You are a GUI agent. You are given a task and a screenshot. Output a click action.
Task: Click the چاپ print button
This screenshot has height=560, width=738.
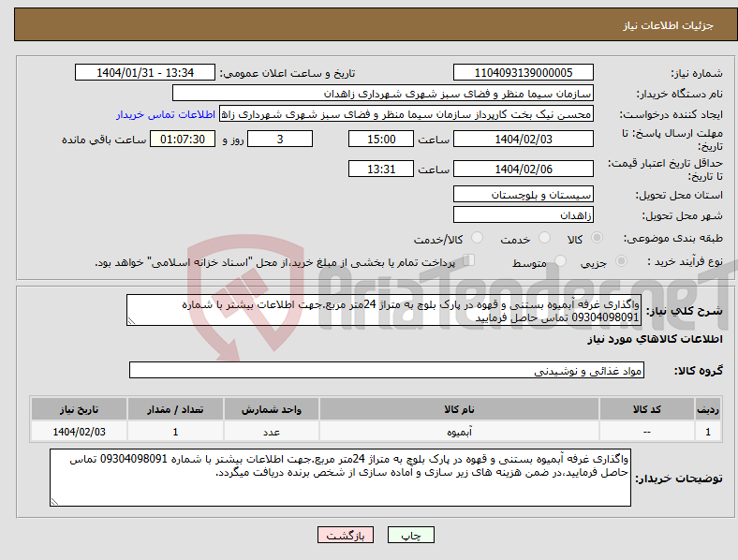[411, 535]
